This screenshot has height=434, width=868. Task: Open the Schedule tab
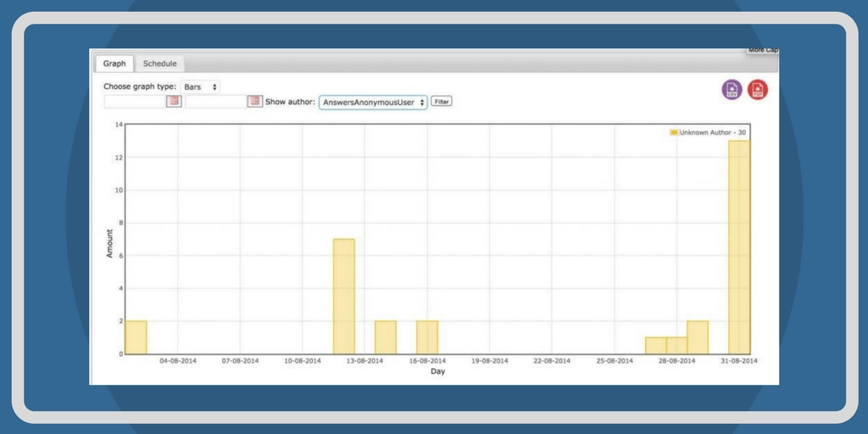[159, 64]
